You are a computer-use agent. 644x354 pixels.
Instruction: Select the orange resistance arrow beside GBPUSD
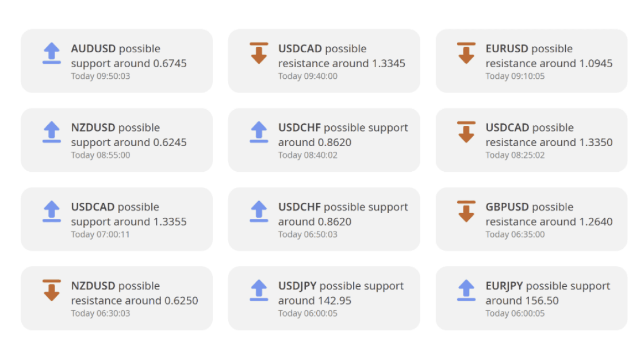click(x=466, y=211)
